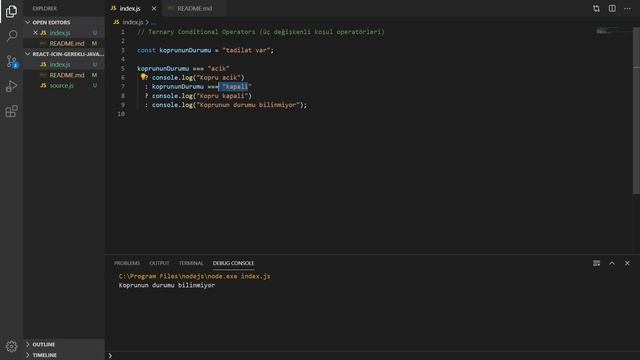The width and height of the screenshot is (640, 360).
Task: Open the Manage settings gear
Action: 11,346
